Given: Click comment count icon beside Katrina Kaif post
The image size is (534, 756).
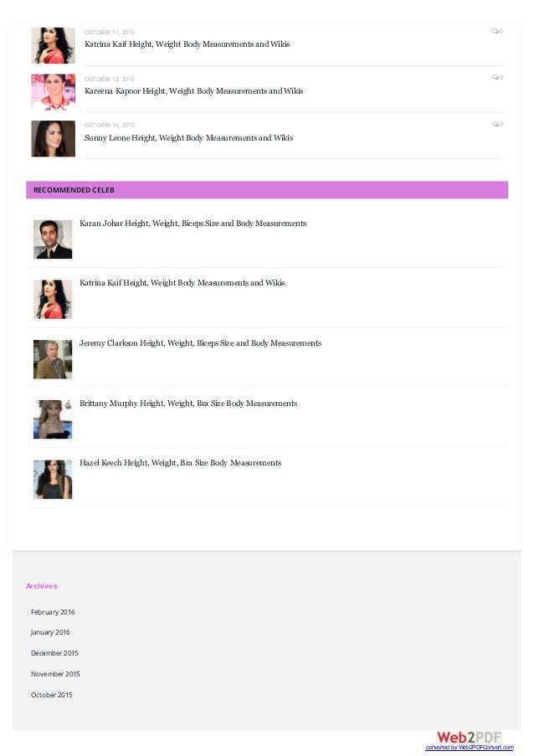Looking at the screenshot, I should 496,31.
